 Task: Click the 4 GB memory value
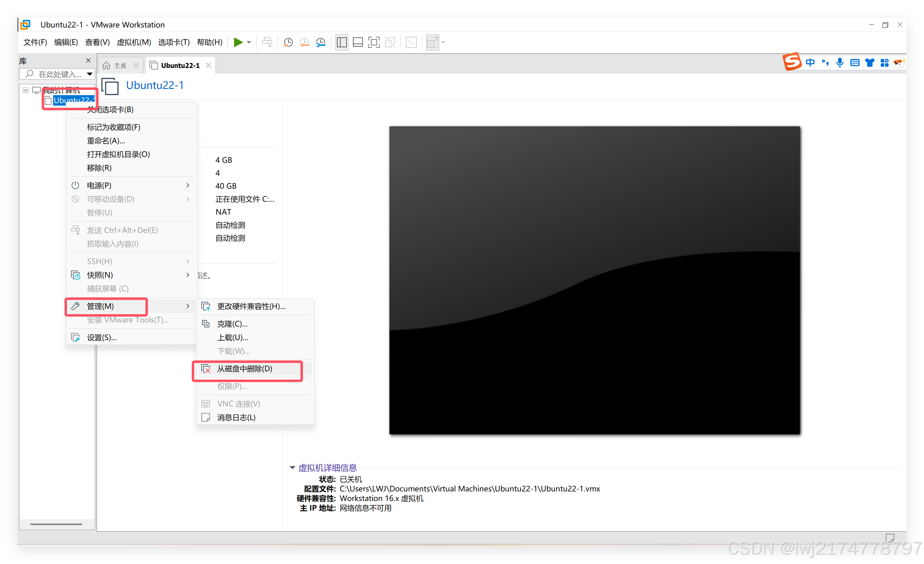(x=224, y=160)
